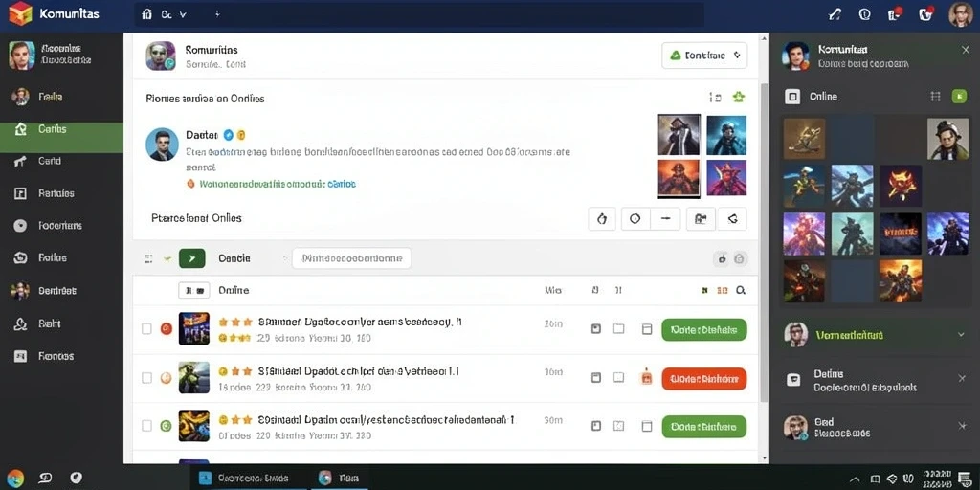
Task: Open the Garid sidebar icon item
Action: click(x=20, y=161)
